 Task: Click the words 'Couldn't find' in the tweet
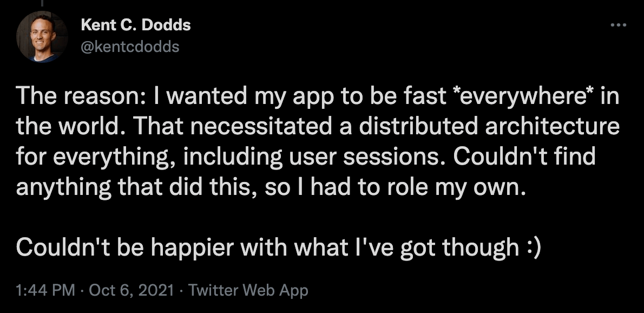(524, 157)
